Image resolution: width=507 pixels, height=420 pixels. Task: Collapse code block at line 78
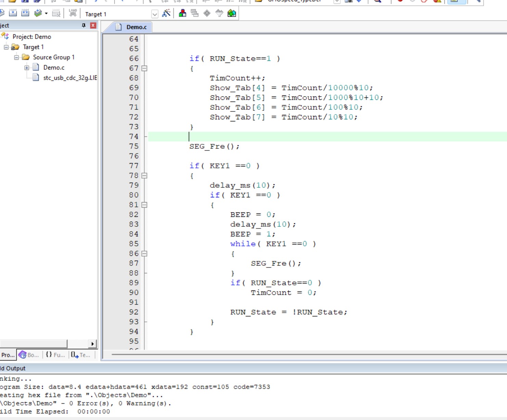pyautogui.click(x=144, y=175)
